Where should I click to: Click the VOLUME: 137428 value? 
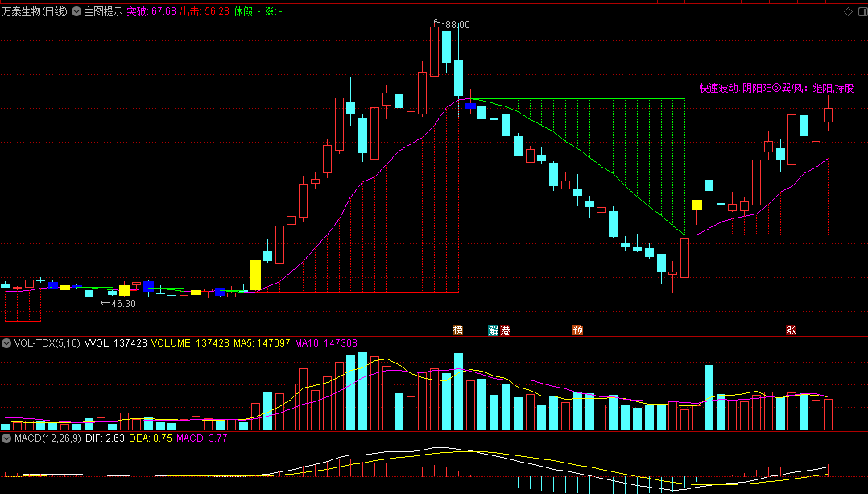190,343
